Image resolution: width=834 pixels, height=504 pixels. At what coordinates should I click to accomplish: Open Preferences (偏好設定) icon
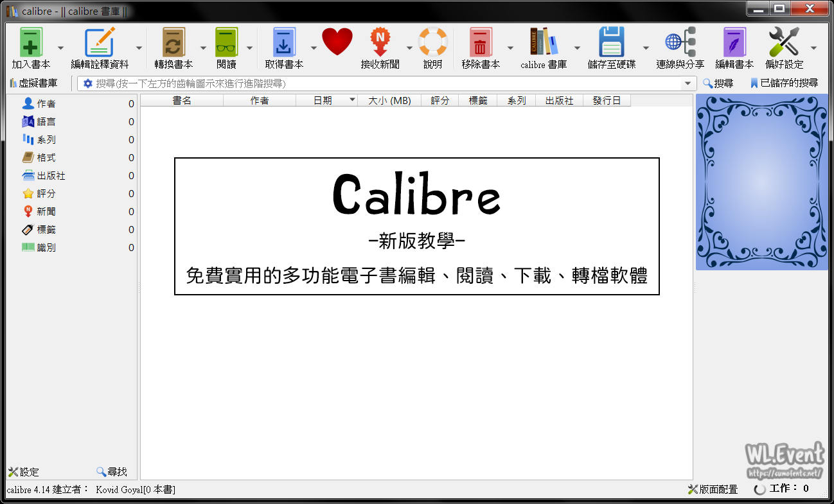[x=784, y=42]
